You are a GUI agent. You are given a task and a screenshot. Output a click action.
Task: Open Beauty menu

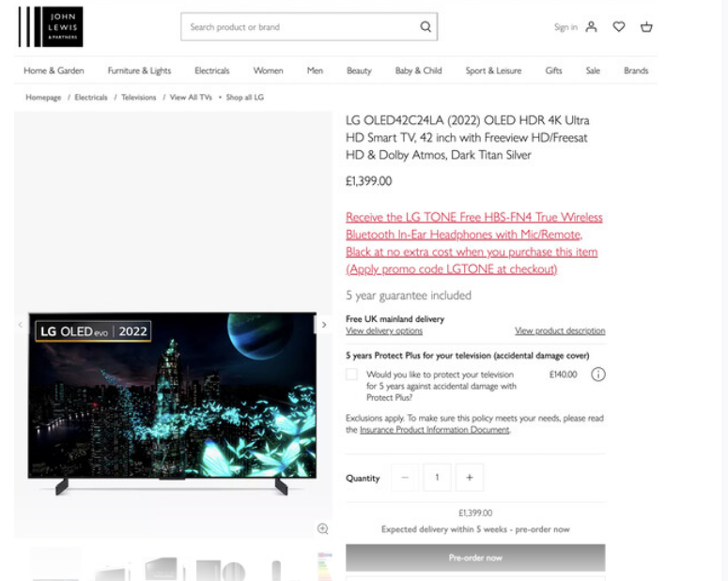click(x=359, y=70)
